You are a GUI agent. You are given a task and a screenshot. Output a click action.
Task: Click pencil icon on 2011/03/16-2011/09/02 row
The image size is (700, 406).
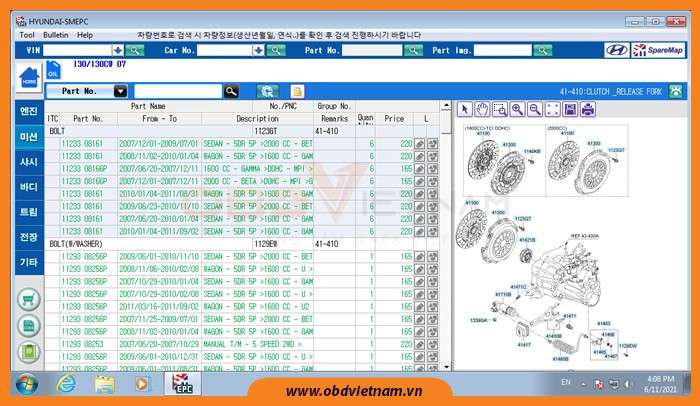pyautogui.click(x=419, y=307)
